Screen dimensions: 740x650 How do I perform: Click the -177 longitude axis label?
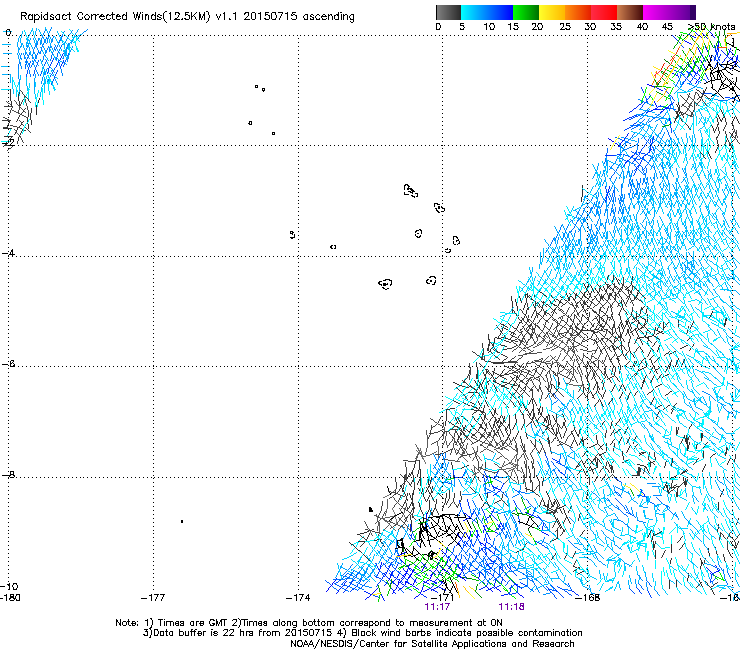tap(153, 598)
